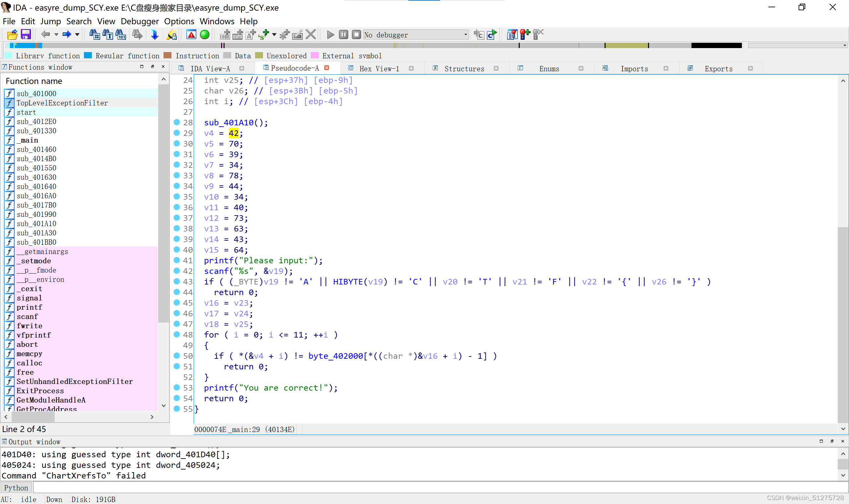Click the add breakpoint red plus icon

point(525,34)
